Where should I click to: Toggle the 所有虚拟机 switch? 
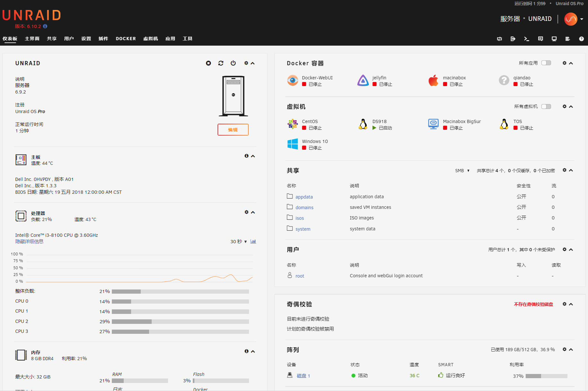(546, 106)
